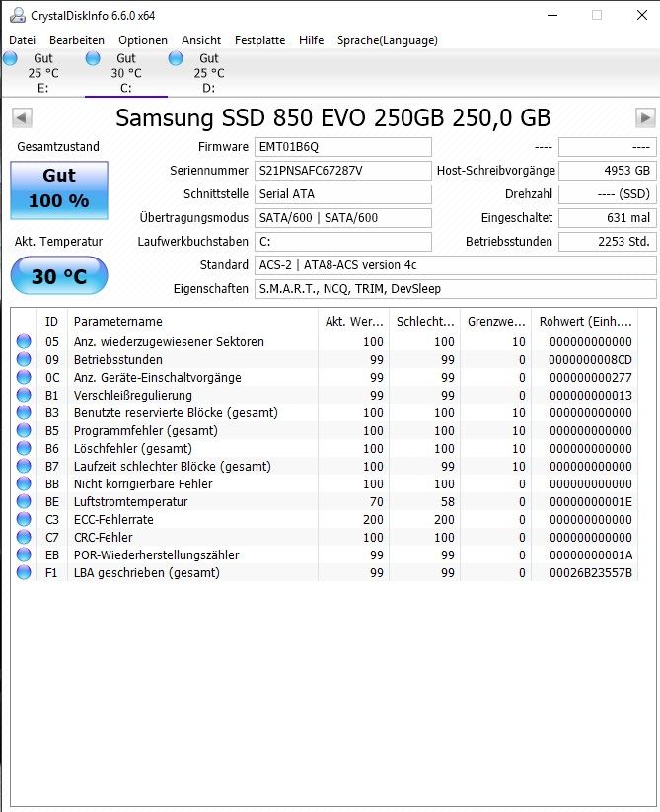Click the ID column header

coord(51,322)
